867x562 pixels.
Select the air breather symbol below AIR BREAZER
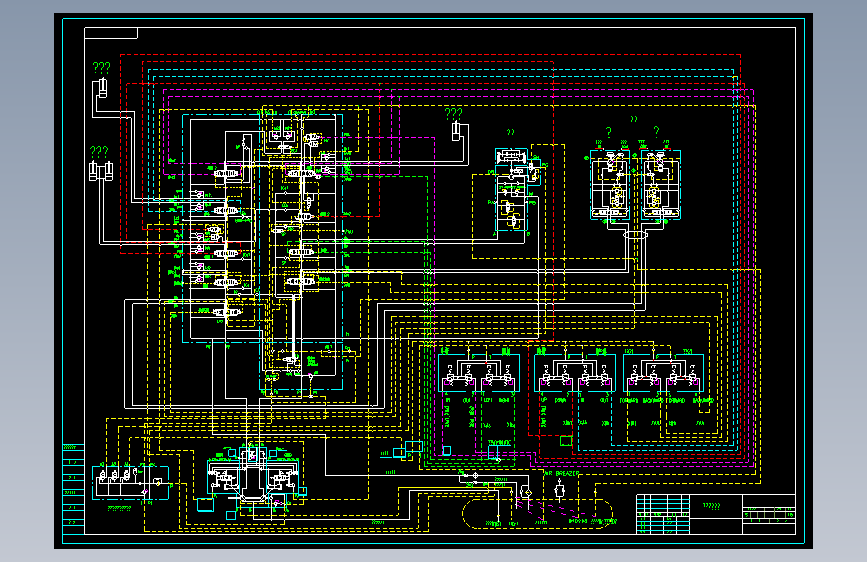click(x=559, y=490)
